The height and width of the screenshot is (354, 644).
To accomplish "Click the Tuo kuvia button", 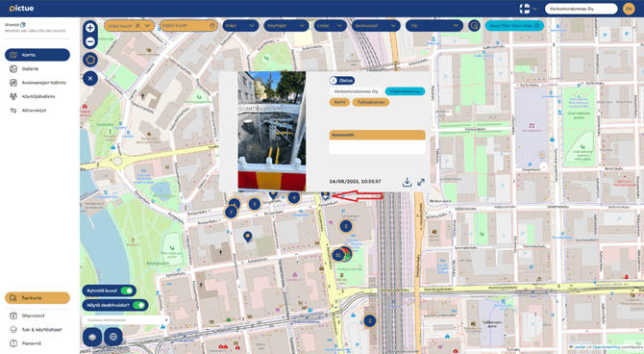I will 37,297.
